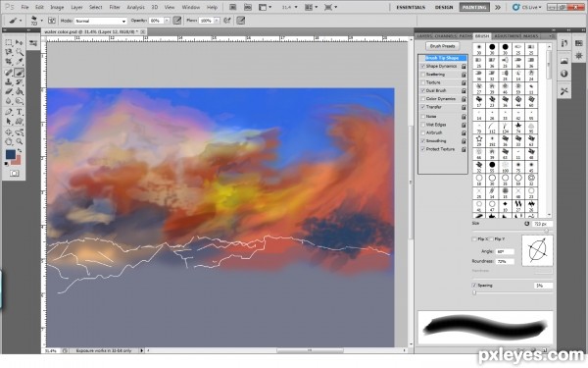Select Brush Tip Shape option
The image size is (588, 368).
tap(442, 58)
